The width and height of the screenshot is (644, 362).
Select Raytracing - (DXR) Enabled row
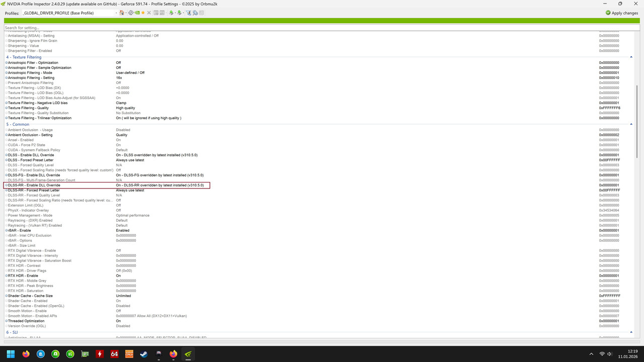coord(319,220)
